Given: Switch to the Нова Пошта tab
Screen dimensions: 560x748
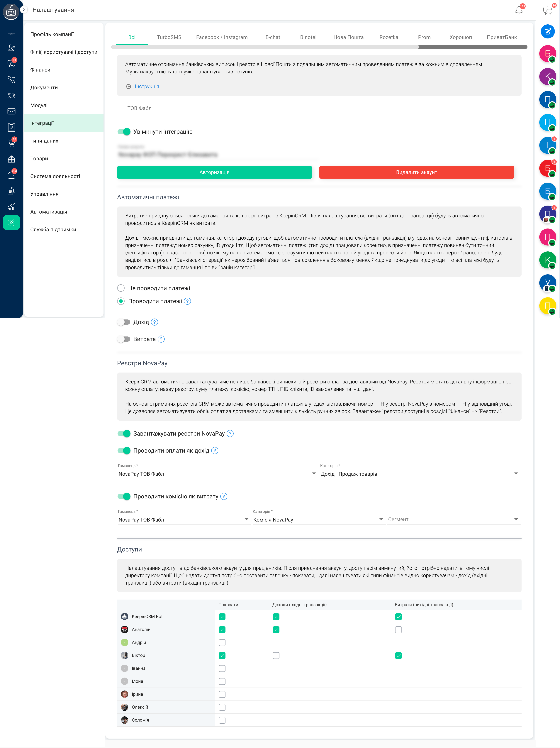Looking at the screenshot, I should [x=348, y=37].
